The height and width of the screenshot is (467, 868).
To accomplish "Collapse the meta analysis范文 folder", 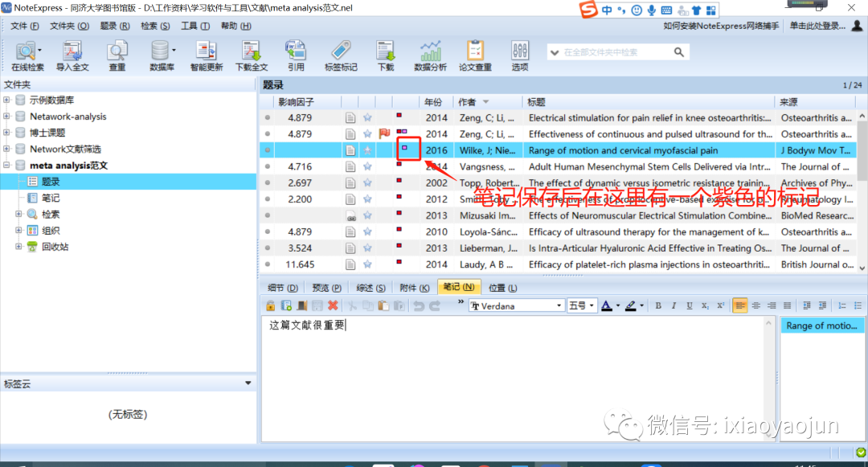I will tap(6, 165).
